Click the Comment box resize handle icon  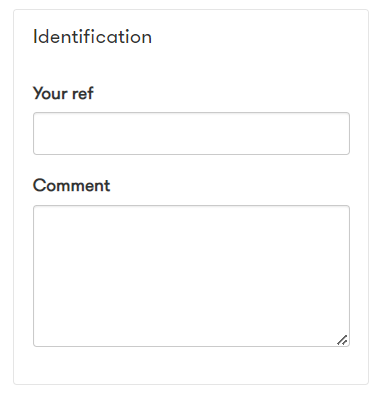tap(342, 340)
